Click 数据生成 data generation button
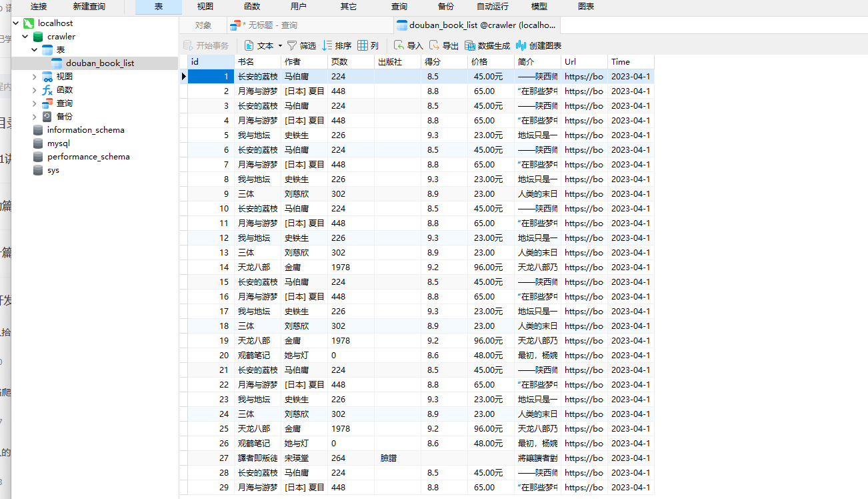 pos(487,45)
